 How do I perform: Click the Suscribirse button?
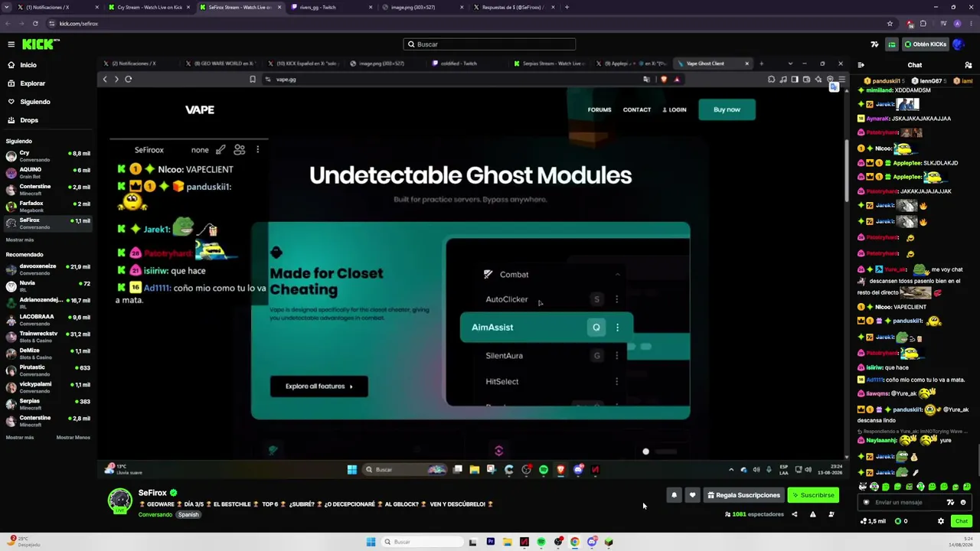click(813, 495)
